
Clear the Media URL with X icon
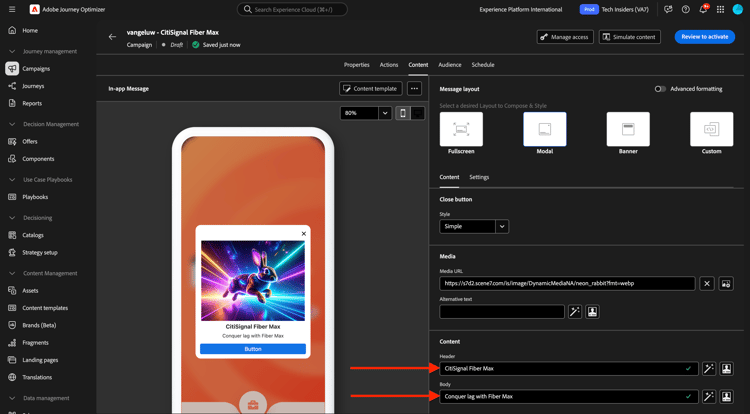[707, 283]
